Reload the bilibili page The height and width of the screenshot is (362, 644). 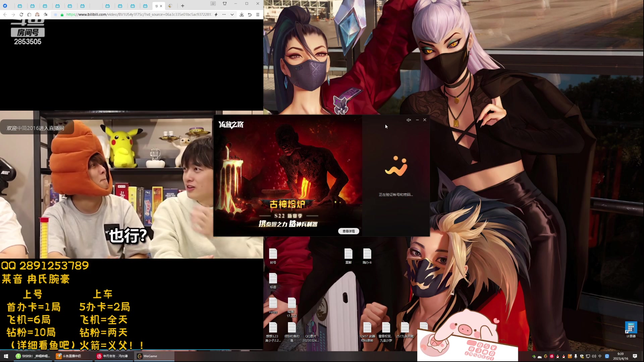coord(21,14)
